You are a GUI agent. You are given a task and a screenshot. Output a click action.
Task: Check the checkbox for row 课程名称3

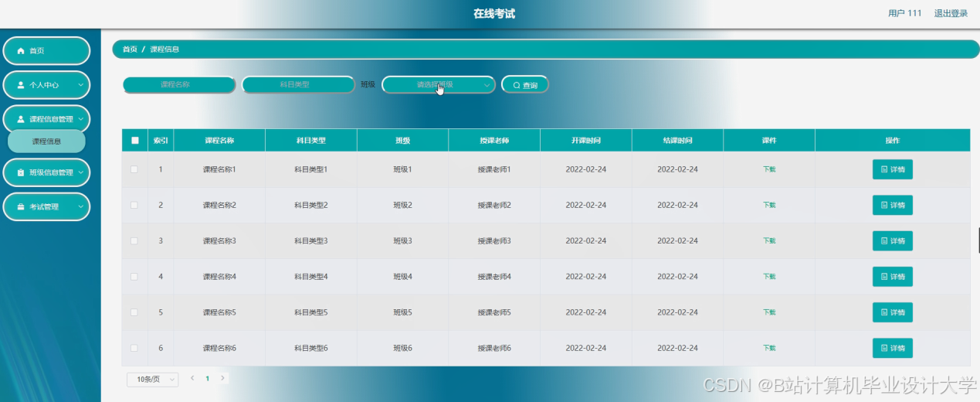click(134, 240)
